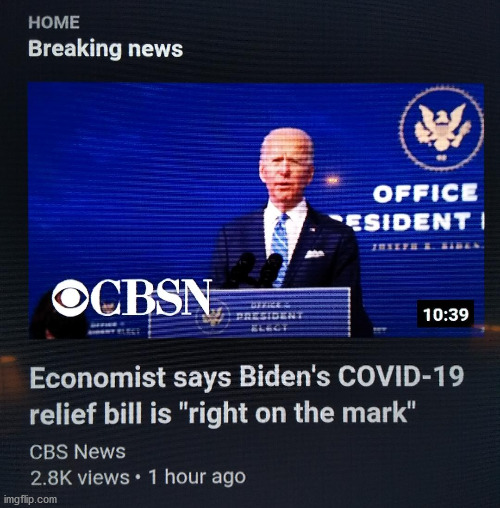Click the eagle seal on the blue backdrop

[442, 128]
